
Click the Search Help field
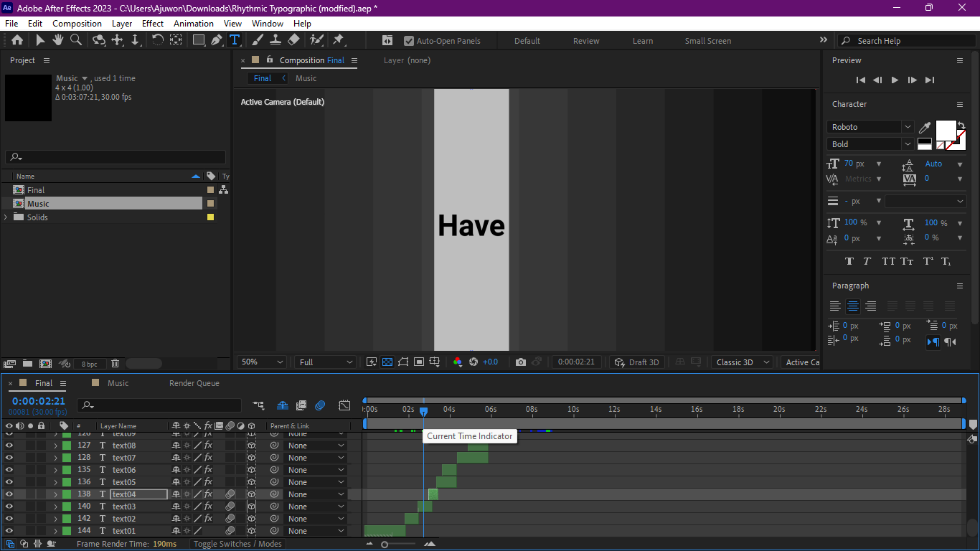coord(906,41)
